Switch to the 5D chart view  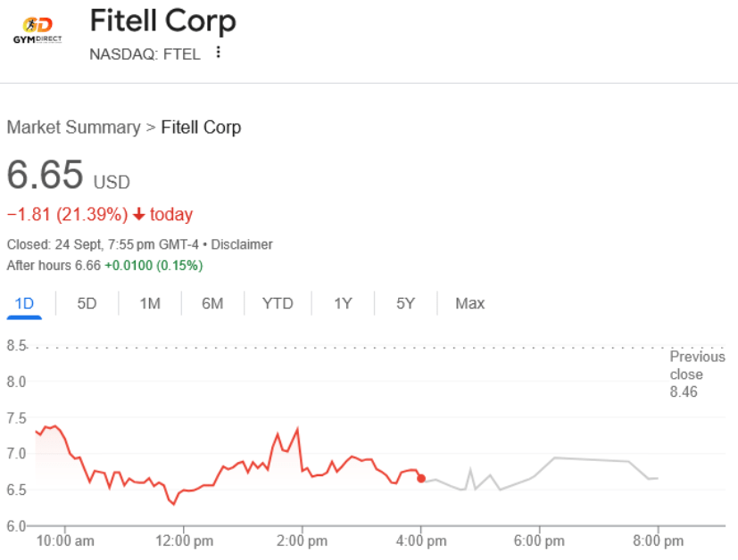[86, 303]
